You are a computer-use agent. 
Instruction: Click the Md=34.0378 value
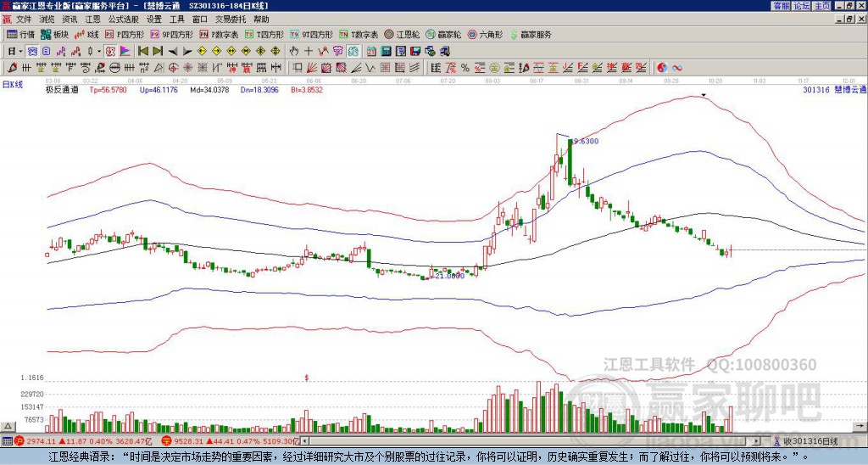(x=209, y=89)
